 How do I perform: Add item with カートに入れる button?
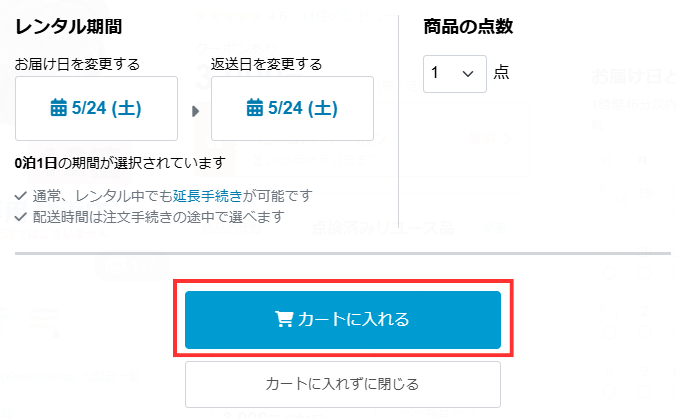[x=343, y=320]
